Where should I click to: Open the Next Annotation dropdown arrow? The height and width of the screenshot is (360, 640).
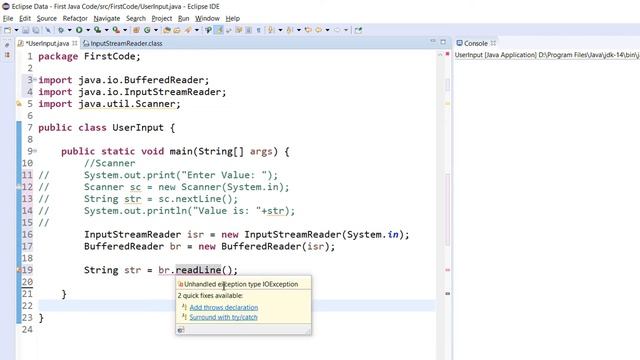(280, 30)
